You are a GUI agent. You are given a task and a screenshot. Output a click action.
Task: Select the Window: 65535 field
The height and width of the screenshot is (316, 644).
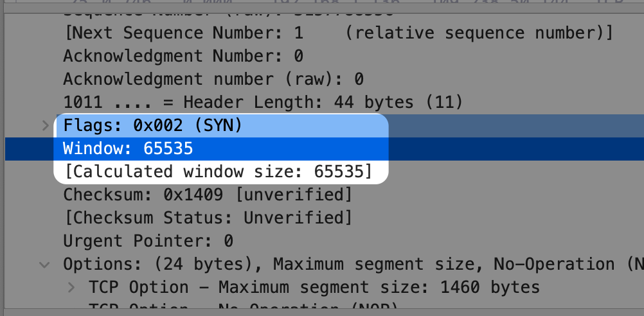[x=128, y=149]
